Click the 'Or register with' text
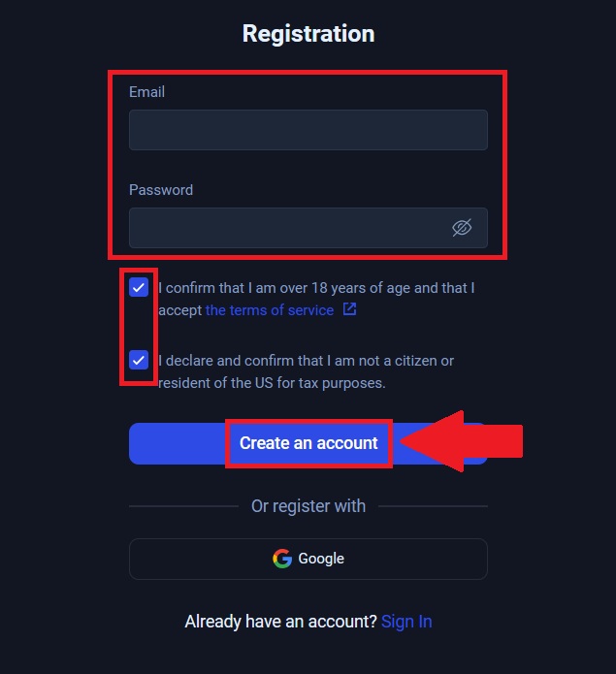Screen dimensions: 616x674 [x=308, y=506]
